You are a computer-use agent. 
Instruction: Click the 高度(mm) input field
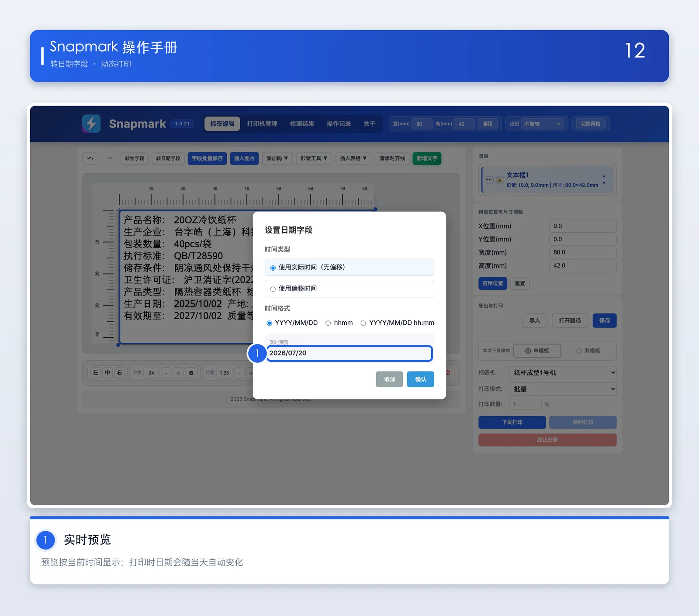[583, 265]
